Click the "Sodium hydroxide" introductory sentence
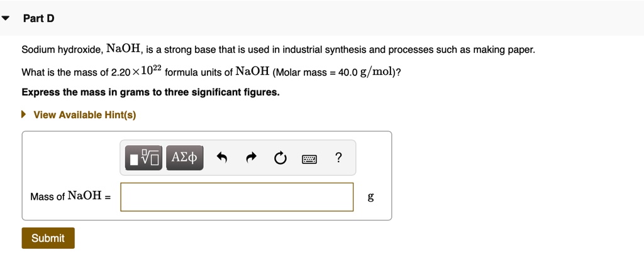The width and height of the screenshot is (644, 267). coord(278,50)
